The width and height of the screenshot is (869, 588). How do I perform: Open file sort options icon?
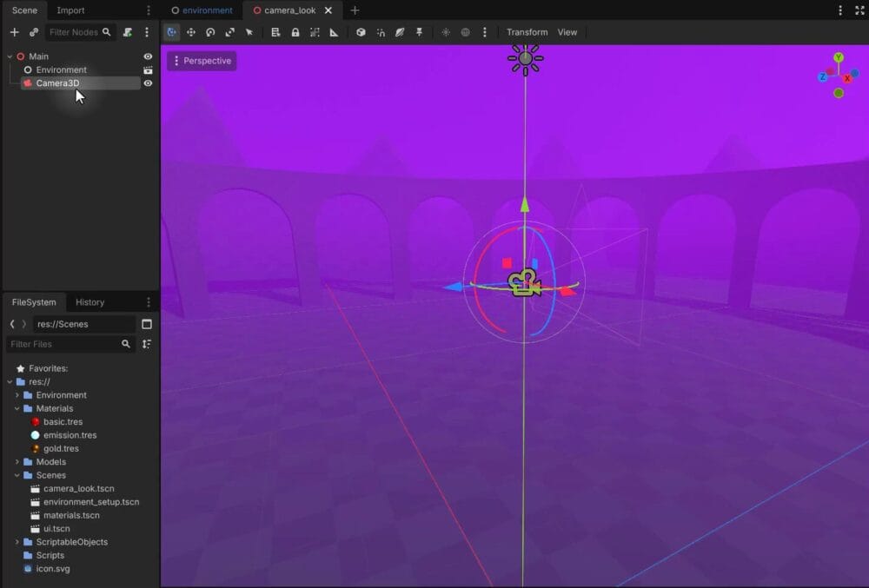147,345
